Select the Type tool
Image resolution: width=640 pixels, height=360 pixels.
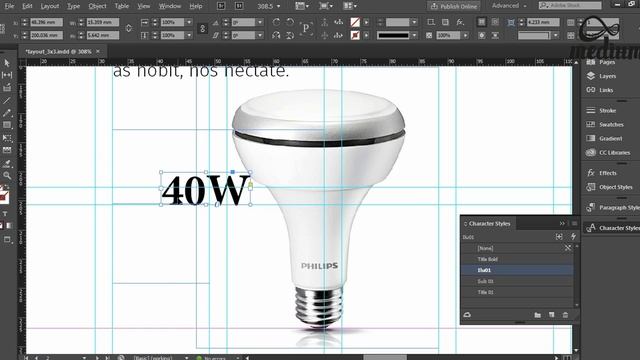[5, 213]
